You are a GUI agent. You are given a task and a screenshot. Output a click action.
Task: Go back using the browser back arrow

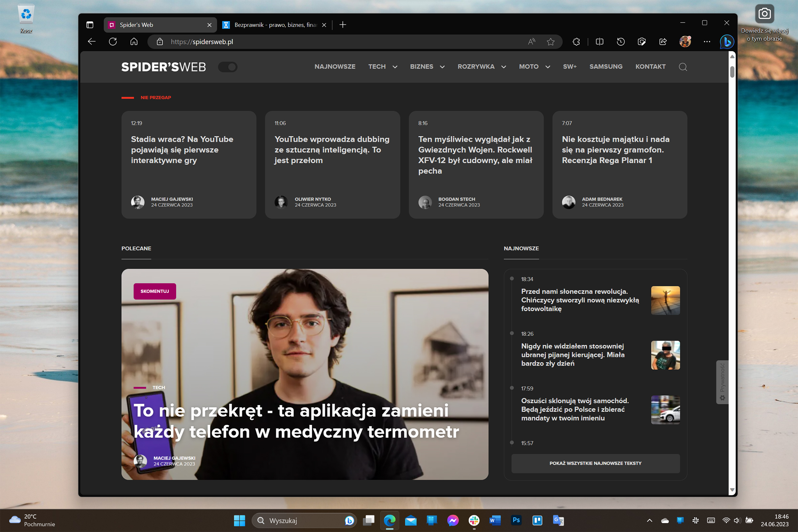pos(92,42)
